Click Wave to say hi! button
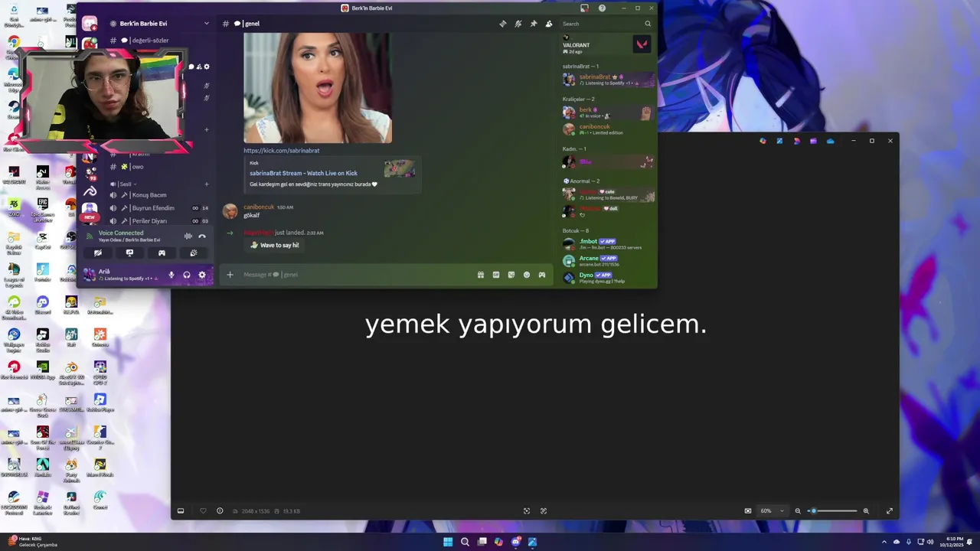Image resolution: width=980 pixels, height=551 pixels. (275, 245)
